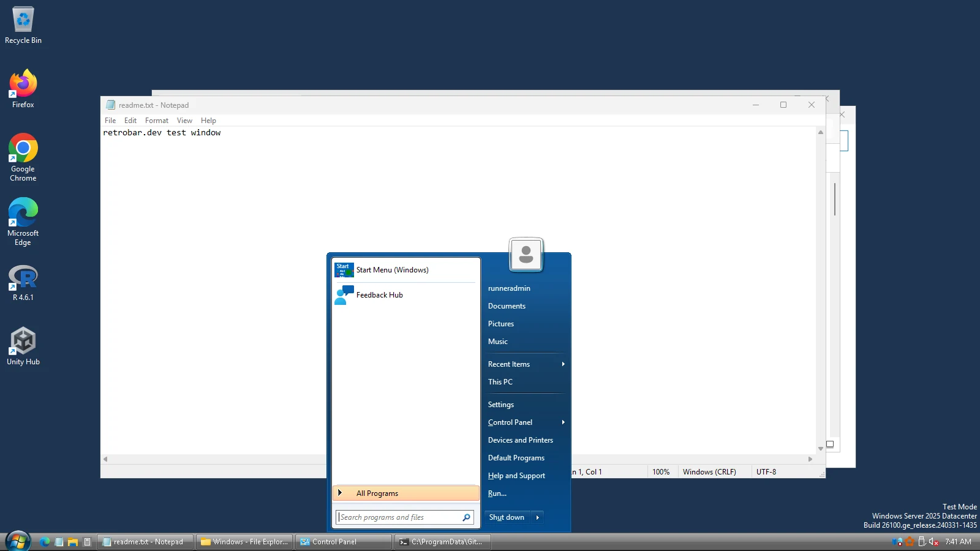
Task: Open Start Menu (Windows) entry
Action: pos(405,270)
